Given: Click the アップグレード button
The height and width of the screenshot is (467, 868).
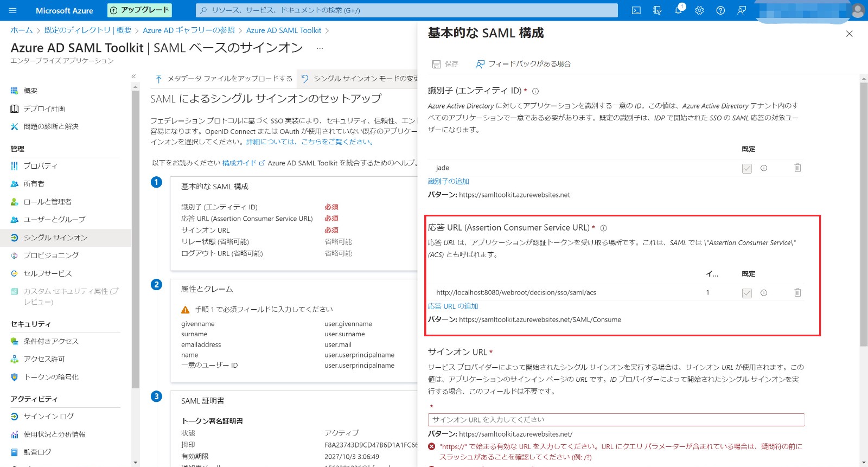Looking at the screenshot, I should pyautogui.click(x=139, y=10).
